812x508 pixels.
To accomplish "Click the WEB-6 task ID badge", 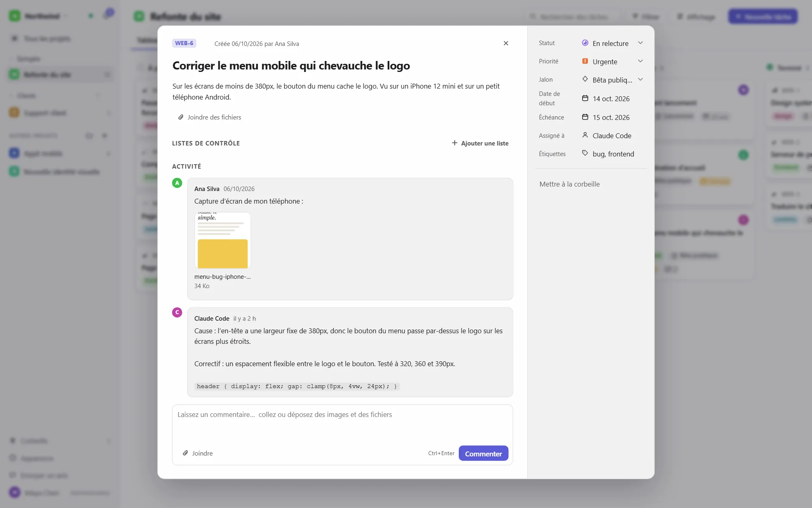I will click(x=184, y=43).
